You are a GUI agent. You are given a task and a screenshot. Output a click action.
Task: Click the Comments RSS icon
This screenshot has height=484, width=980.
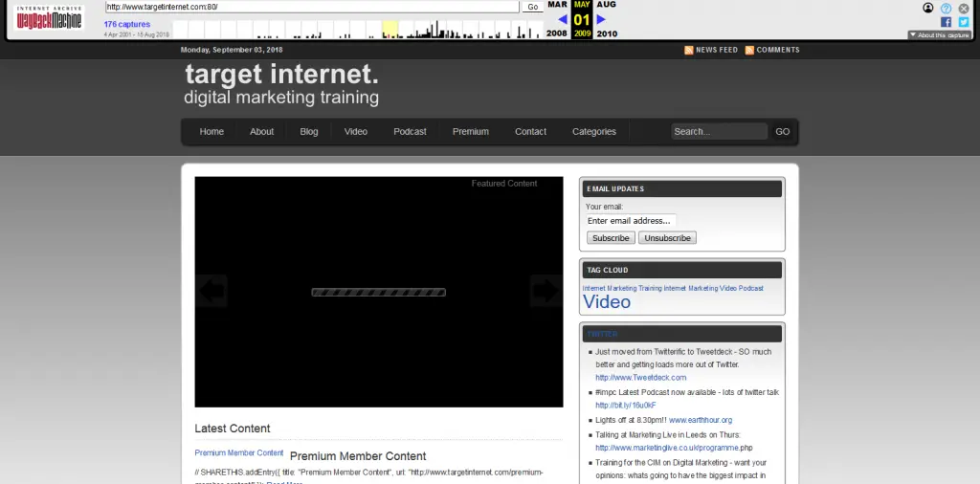pyautogui.click(x=750, y=50)
